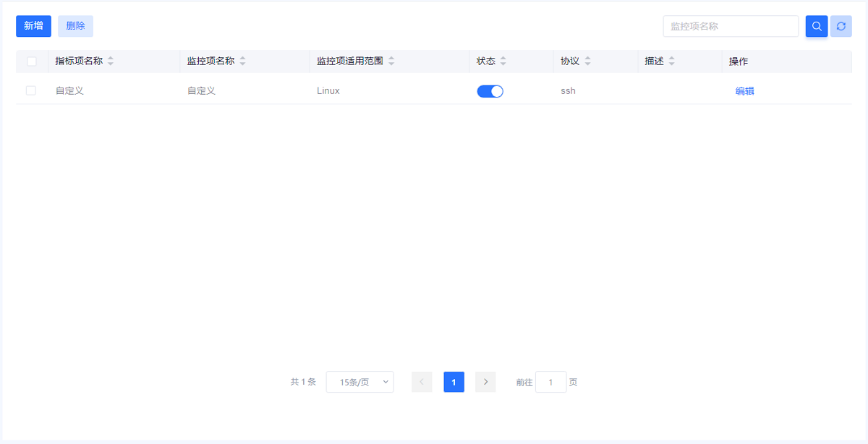Click the 删除 button

pyautogui.click(x=75, y=26)
